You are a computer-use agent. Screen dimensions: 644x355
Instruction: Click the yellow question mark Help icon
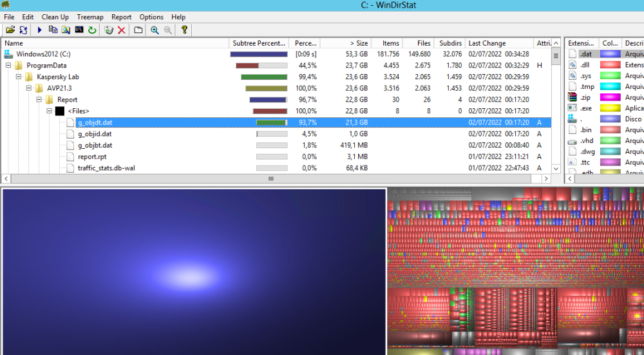184,30
